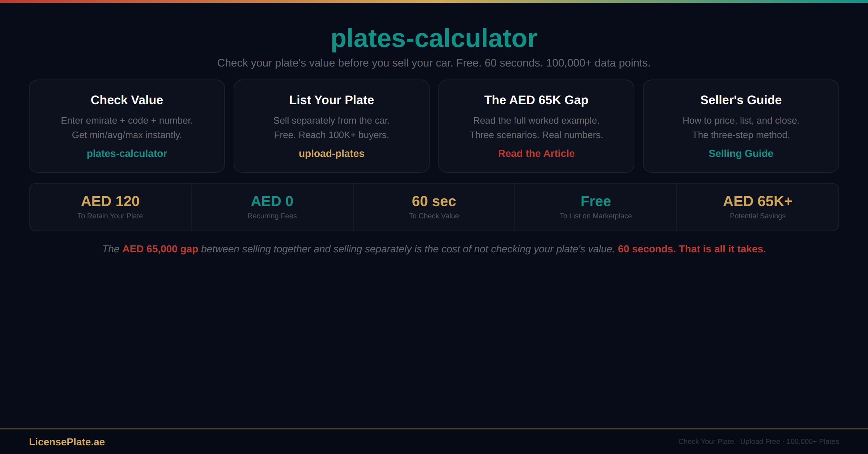868x454 pixels.
Task: Click The AED 65K Gap card title
Action: 536,100
